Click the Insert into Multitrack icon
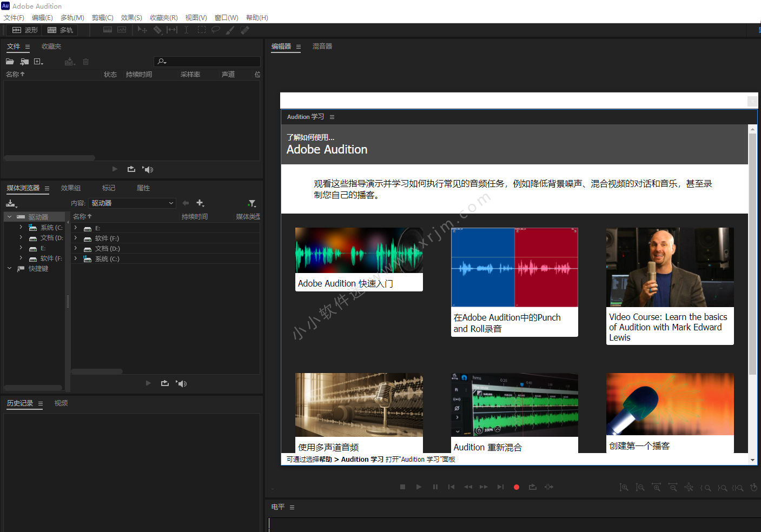Screen dimensions: 761x532 pos(69,62)
